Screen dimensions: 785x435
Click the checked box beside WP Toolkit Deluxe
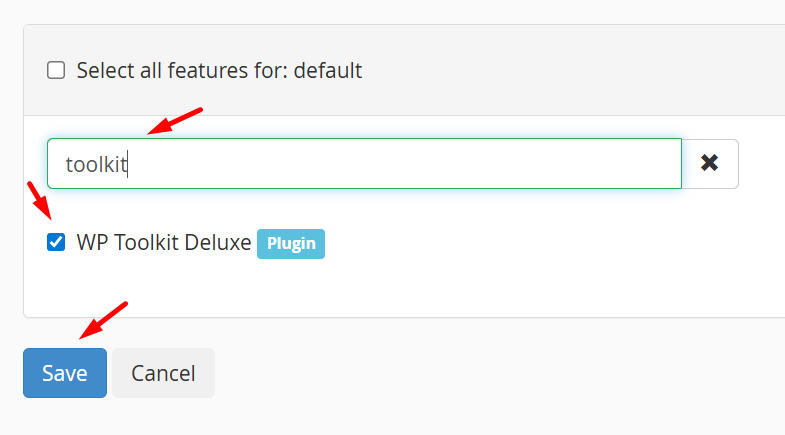tap(56, 242)
